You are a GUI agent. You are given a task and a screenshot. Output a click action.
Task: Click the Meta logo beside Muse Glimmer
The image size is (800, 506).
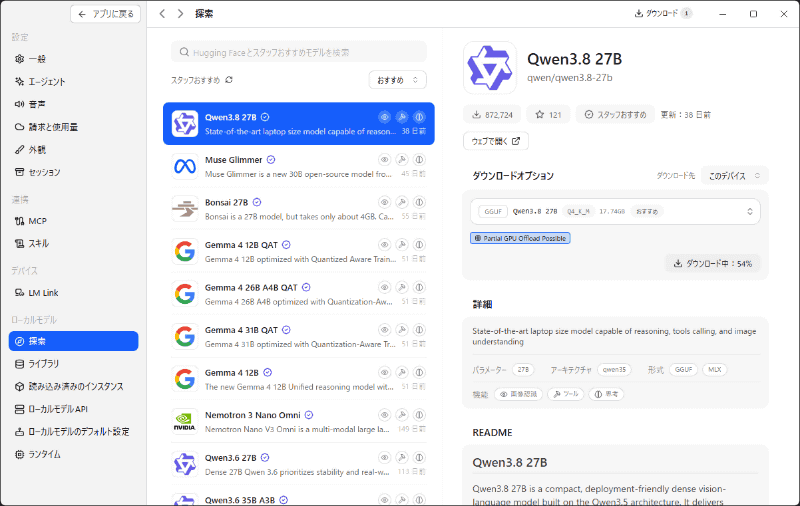(x=185, y=166)
